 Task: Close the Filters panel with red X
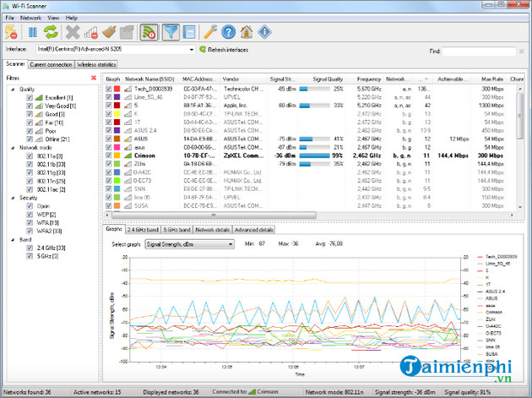(x=93, y=78)
